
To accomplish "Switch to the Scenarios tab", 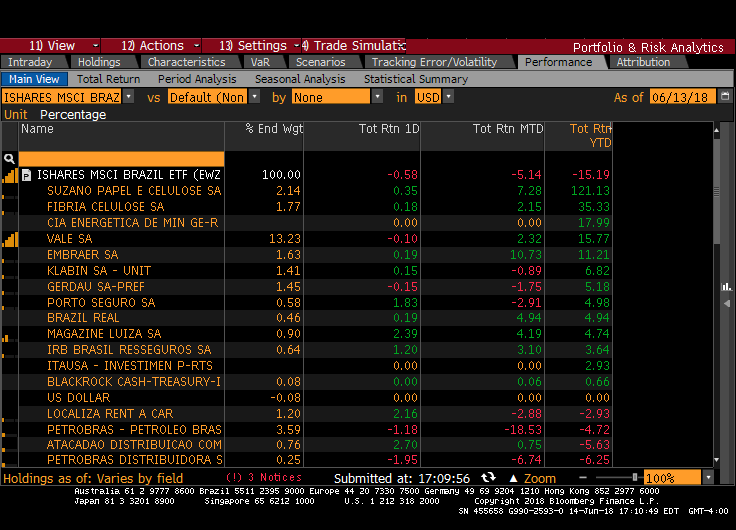I will coord(321,62).
